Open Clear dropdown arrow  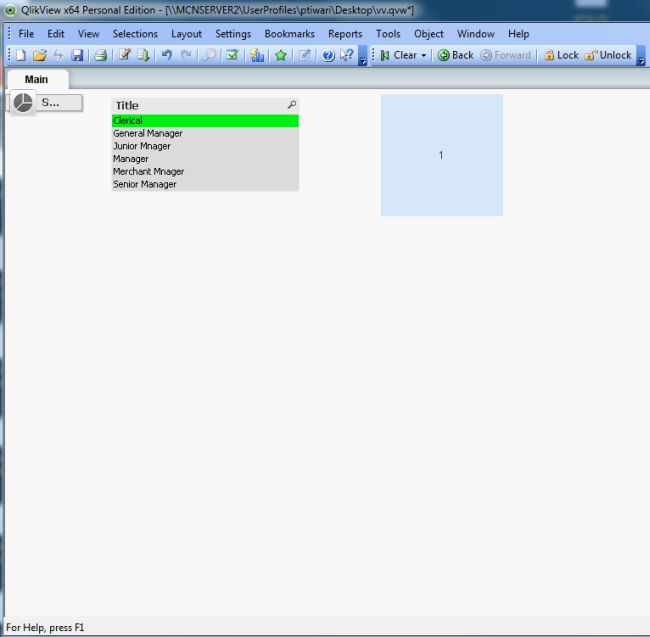coord(424,56)
